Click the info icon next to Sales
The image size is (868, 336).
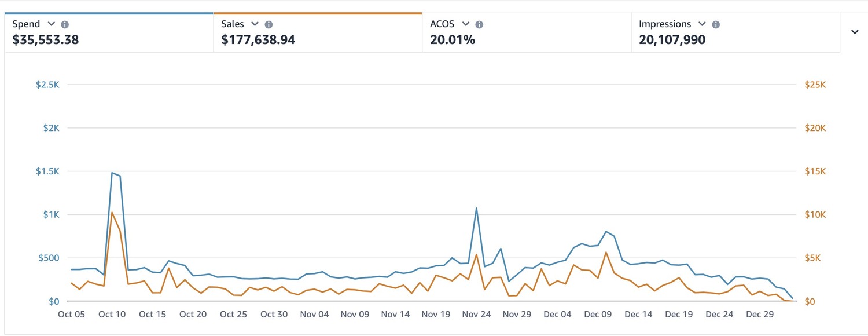(269, 24)
